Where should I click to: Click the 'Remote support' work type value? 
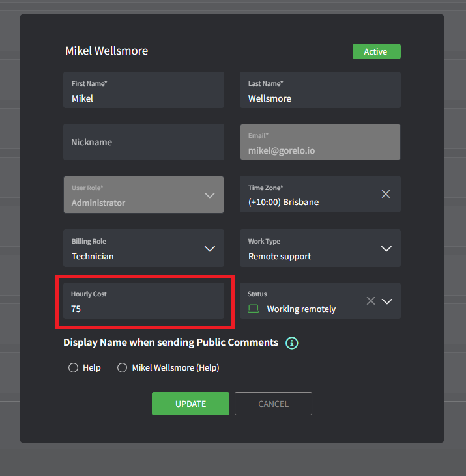pyautogui.click(x=280, y=257)
